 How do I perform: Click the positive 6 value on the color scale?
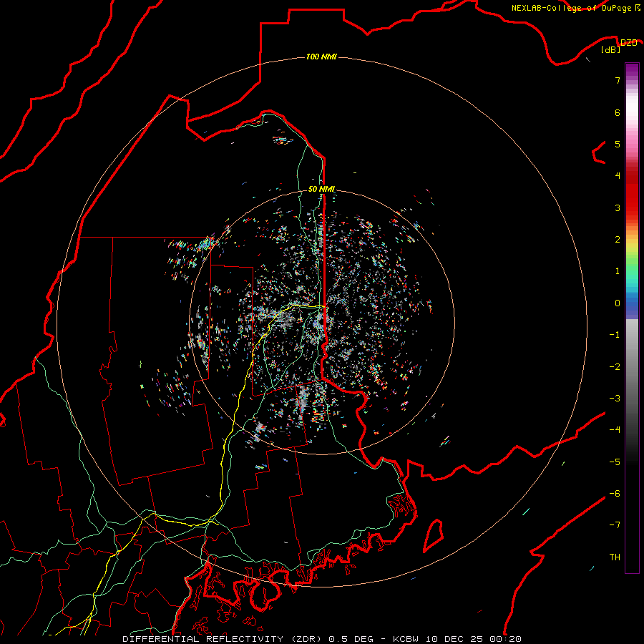618,112
